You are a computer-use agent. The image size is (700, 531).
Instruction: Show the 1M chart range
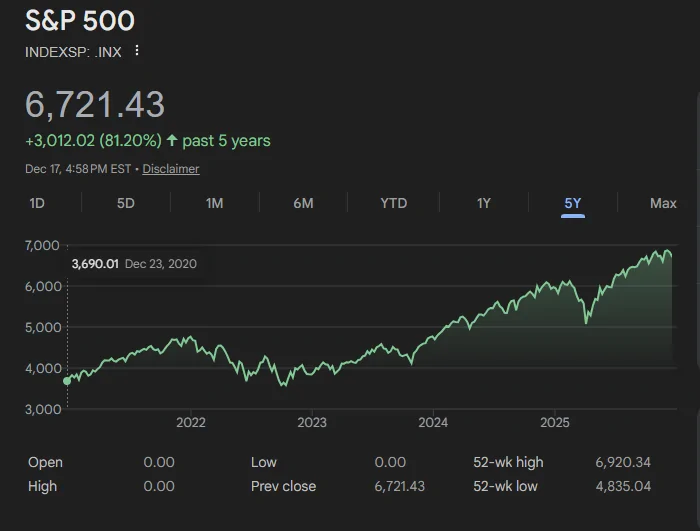click(214, 203)
